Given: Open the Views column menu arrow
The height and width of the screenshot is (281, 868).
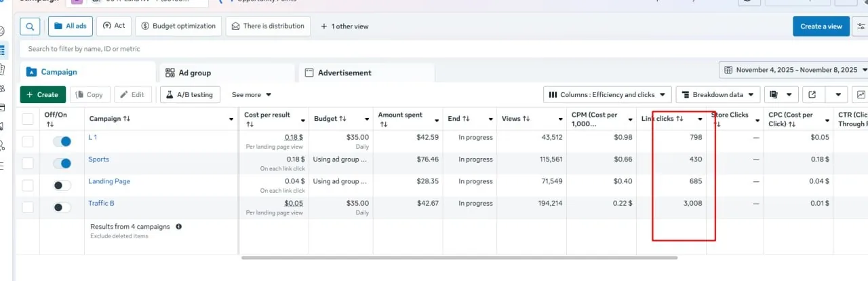Looking at the screenshot, I should (560, 119).
